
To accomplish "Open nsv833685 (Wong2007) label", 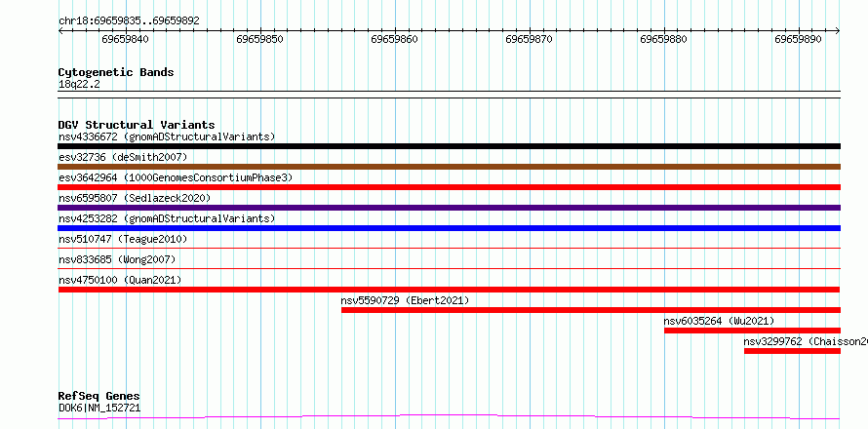I will [x=117, y=259].
